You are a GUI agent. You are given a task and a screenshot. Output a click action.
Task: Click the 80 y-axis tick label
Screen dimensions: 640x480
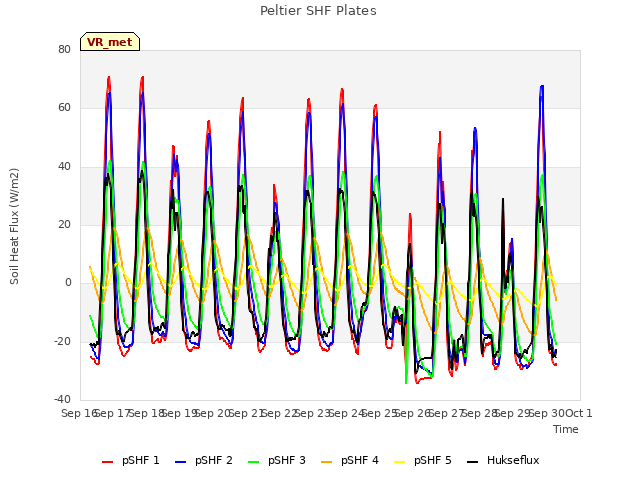pos(64,49)
